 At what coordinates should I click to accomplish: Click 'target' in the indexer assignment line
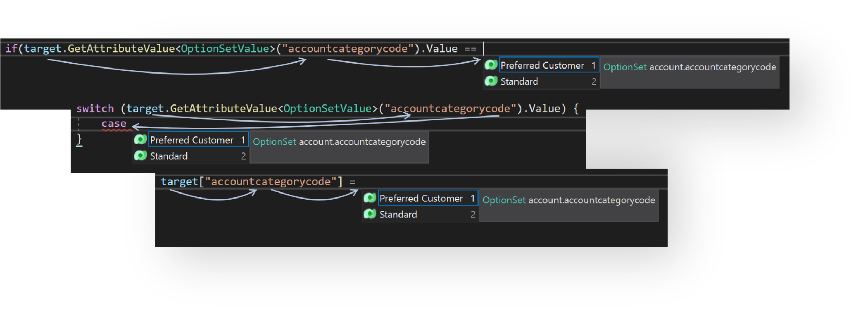pyautogui.click(x=179, y=181)
